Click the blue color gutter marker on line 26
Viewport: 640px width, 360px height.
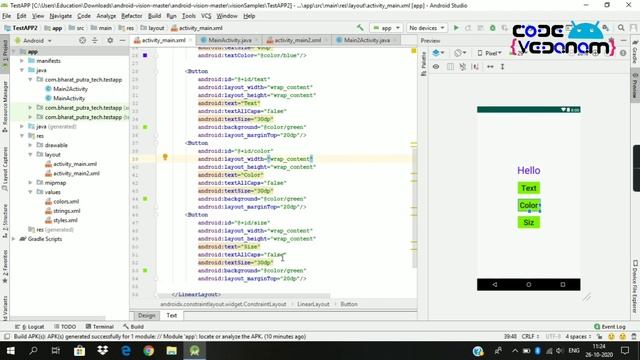coord(145,55)
